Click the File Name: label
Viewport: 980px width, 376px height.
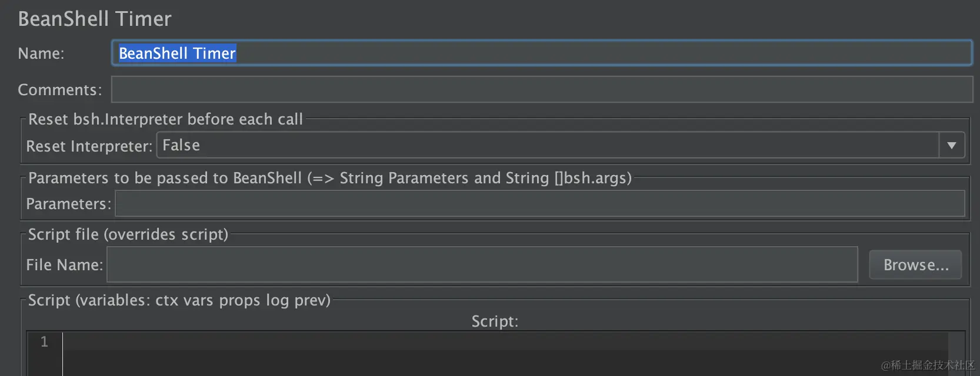coord(65,265)
